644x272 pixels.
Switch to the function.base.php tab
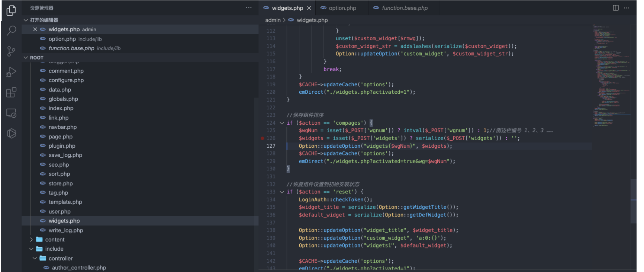point(404,8)
